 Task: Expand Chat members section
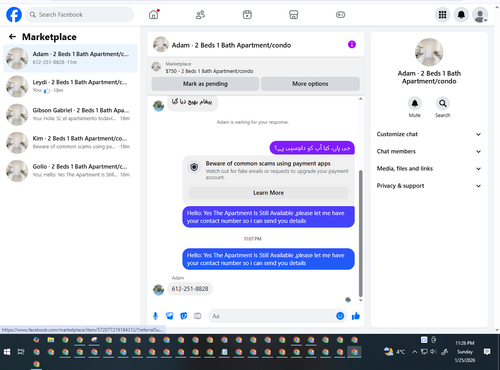(429, 151)
